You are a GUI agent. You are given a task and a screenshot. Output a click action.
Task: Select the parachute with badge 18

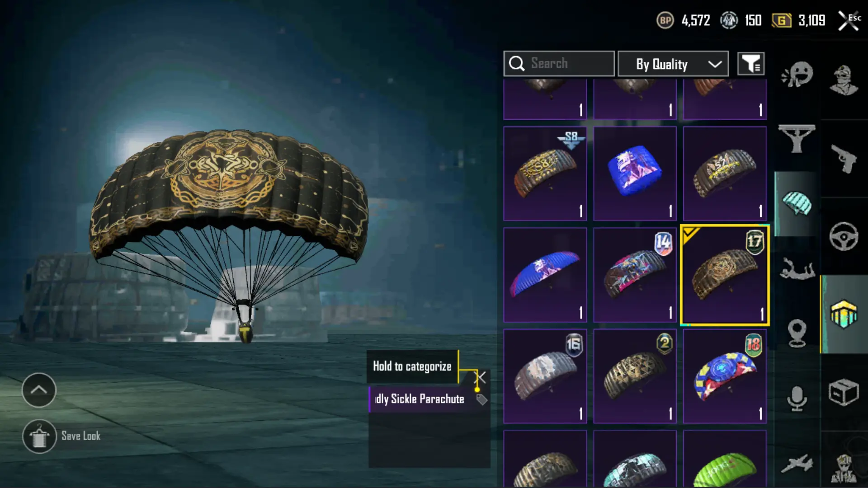725,376
